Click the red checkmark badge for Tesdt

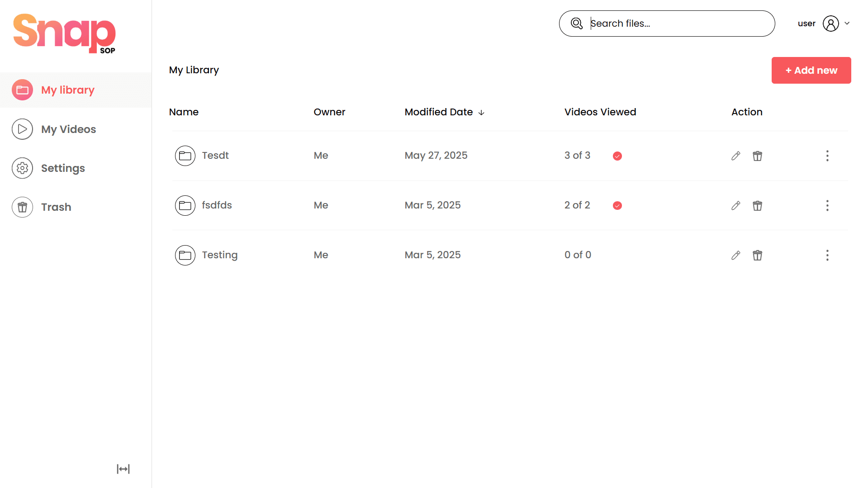(x=617, y=156)
